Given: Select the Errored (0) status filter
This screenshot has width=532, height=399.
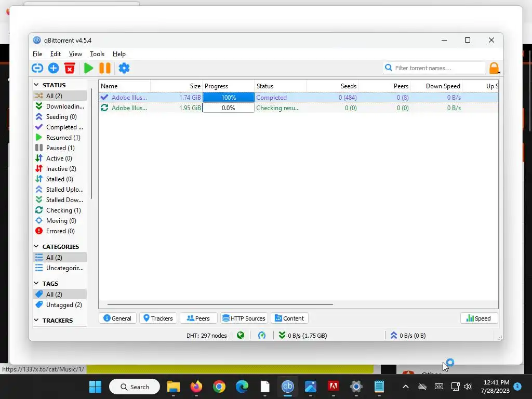Looking at the screenshot, I should 60,231.
